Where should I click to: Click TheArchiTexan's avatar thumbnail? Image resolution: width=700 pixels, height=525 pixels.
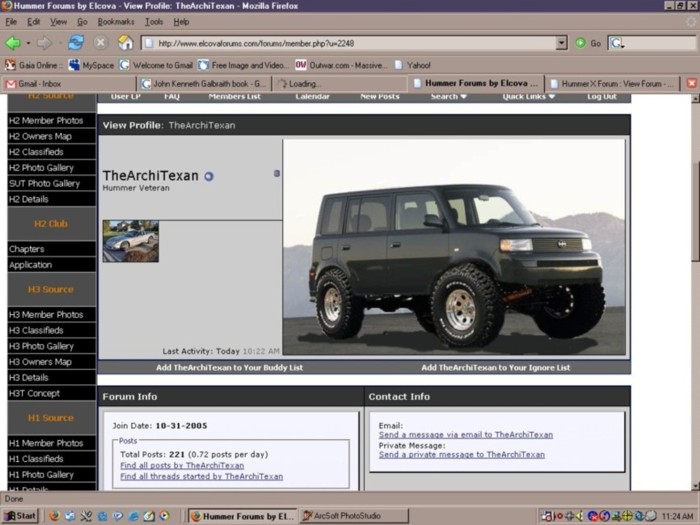130,241
